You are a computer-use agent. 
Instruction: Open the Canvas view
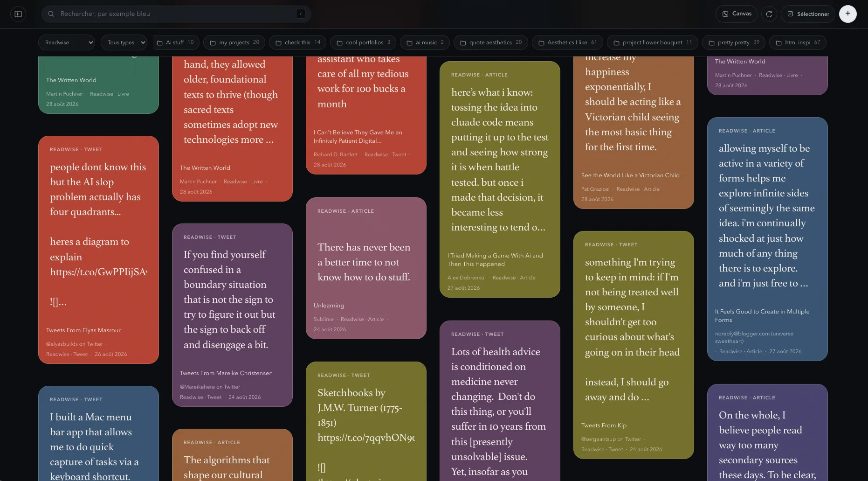coord(737,14)
